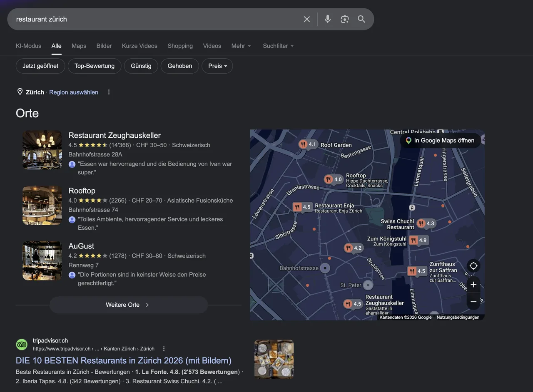Submit search with the magnifying glass icon

pyautogui.click(x=361, y=19)
